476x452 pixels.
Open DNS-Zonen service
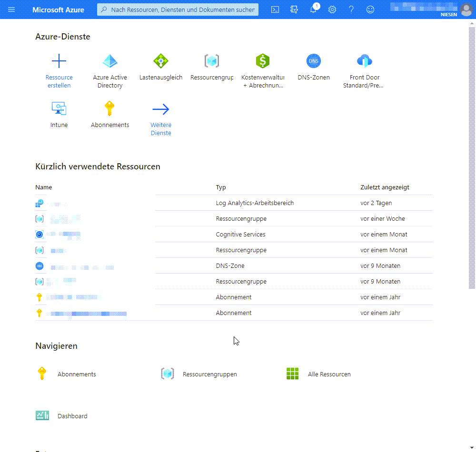pos(314,68)
